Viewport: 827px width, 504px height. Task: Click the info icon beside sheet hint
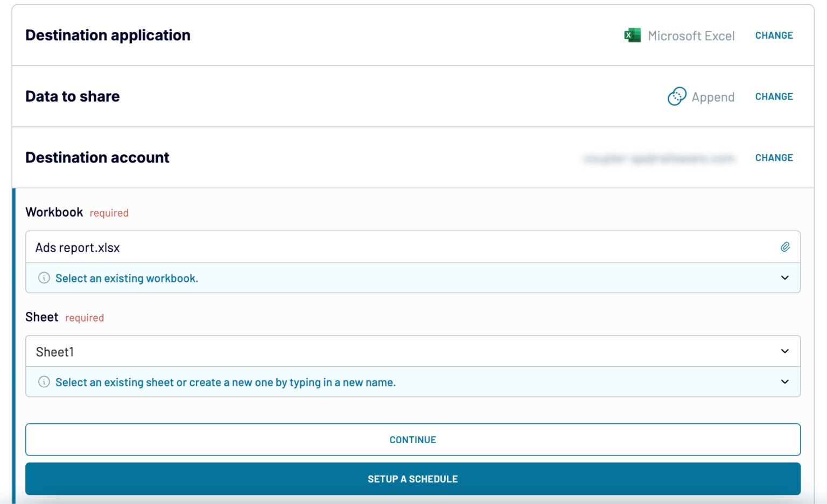[x=44, y=382]
